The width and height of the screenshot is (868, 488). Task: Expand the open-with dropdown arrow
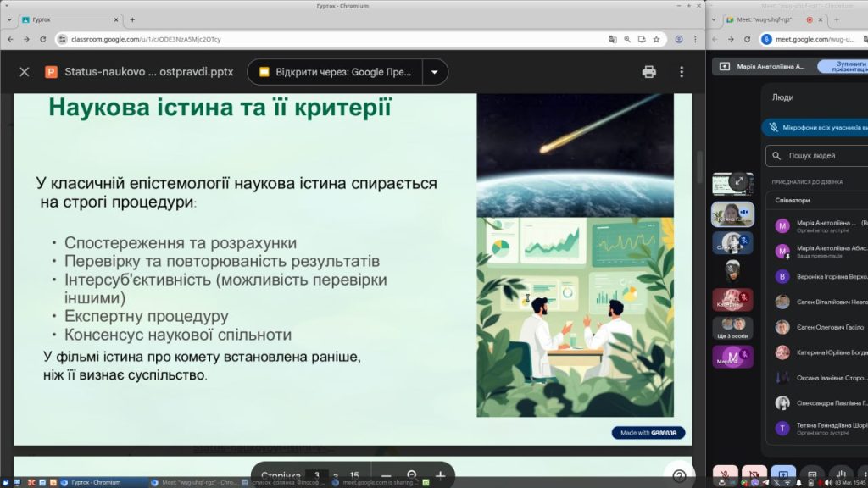pos(434,72)
